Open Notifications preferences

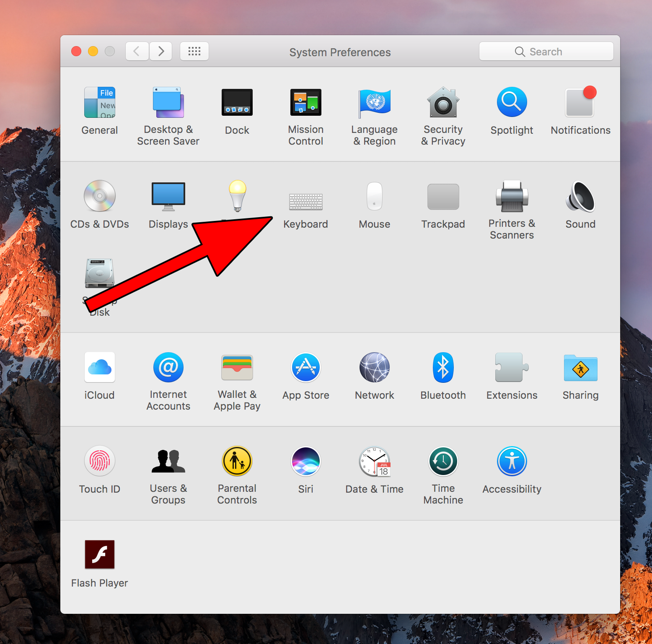tap(580, 103)
